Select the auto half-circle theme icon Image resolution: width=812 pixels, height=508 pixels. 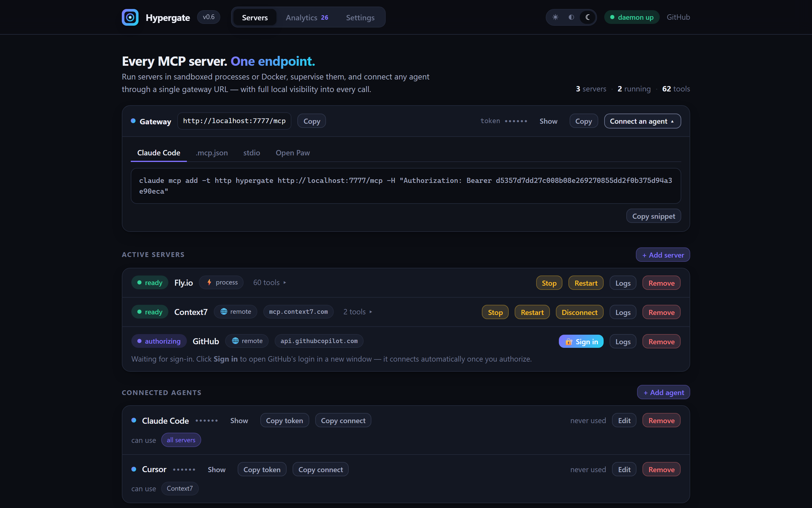[571, 17]
